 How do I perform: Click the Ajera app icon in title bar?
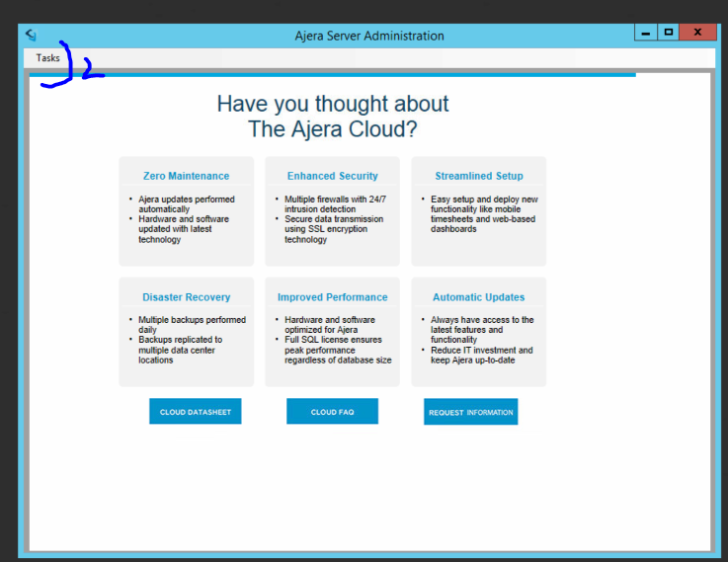click(31, 35)
